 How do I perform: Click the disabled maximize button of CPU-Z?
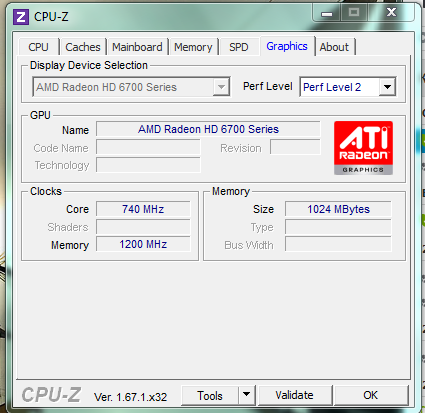tap(354, 13)
